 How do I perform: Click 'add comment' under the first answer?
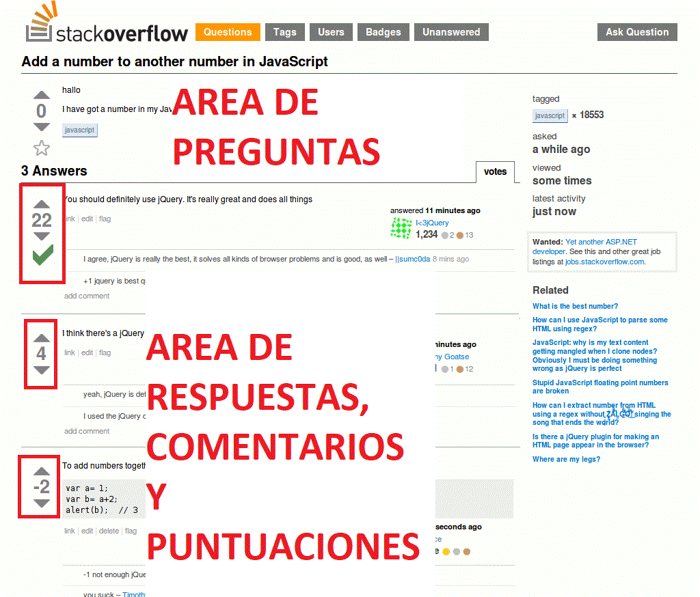click(x=87, y=296)
